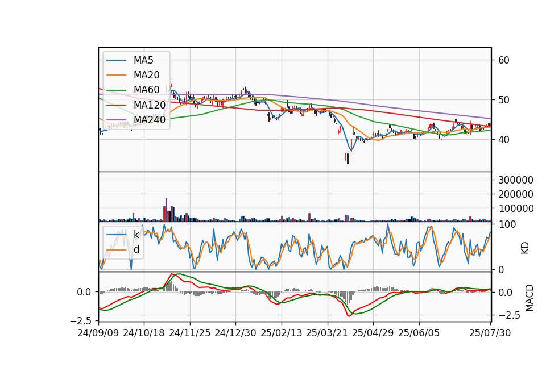Click the MA240 legend label

pyautogui.click(x=150, y=120)
